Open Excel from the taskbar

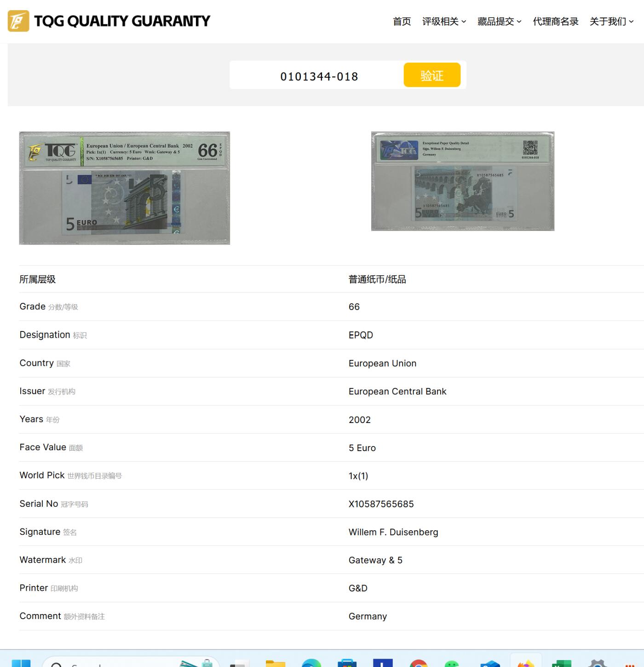pyautogui.click(x=561, y=663)
